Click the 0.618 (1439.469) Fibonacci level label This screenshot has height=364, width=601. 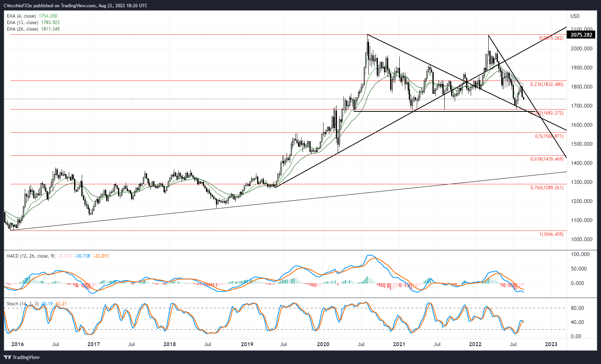[x=547, y=159]
